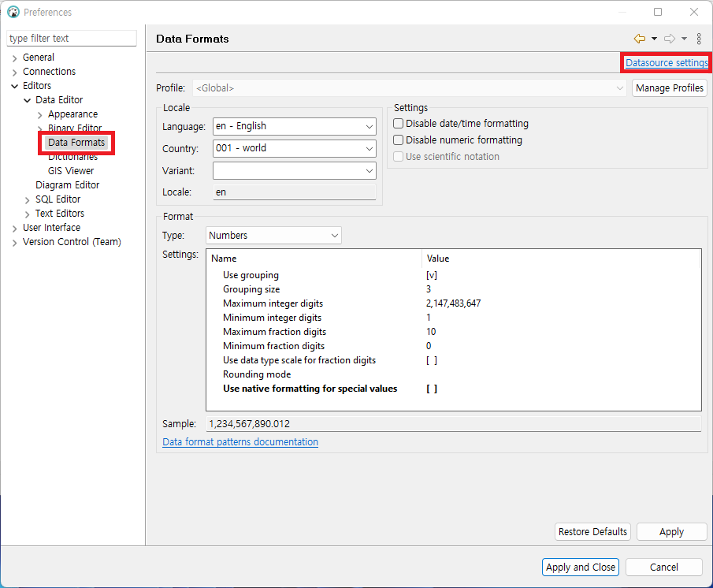The height and width of the screenshot is (588, 713).
Task: Expand the General tree node
Action: tap(15, 58)
